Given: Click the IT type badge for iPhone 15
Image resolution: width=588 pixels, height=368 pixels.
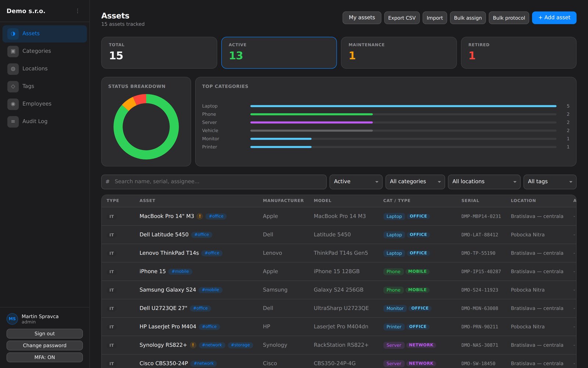Looking at the screenshot, I should [x=112, y=272].
